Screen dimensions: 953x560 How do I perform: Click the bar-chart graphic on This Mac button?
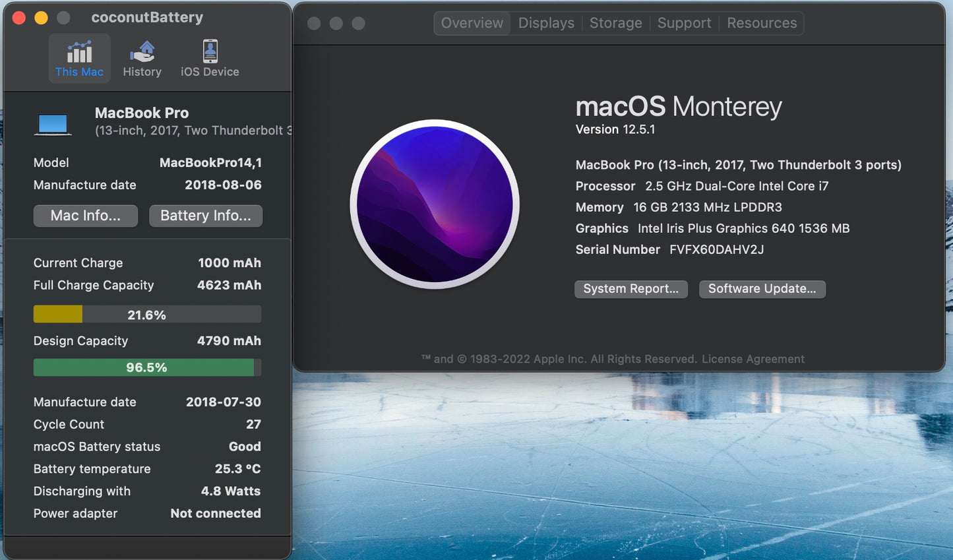click(x=79, y=50)
